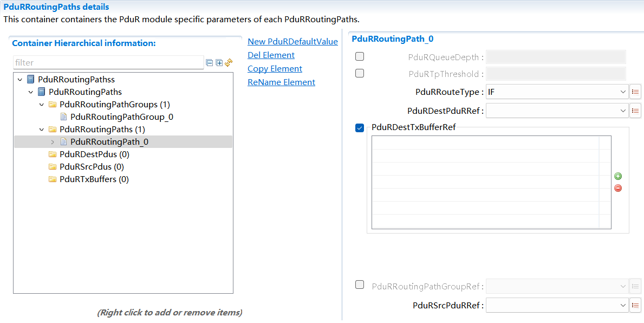The width and height of the screenshot is (644, 323).
Task: Select PduRRoutingPath_0 tree item
Action: pos(109,142)
